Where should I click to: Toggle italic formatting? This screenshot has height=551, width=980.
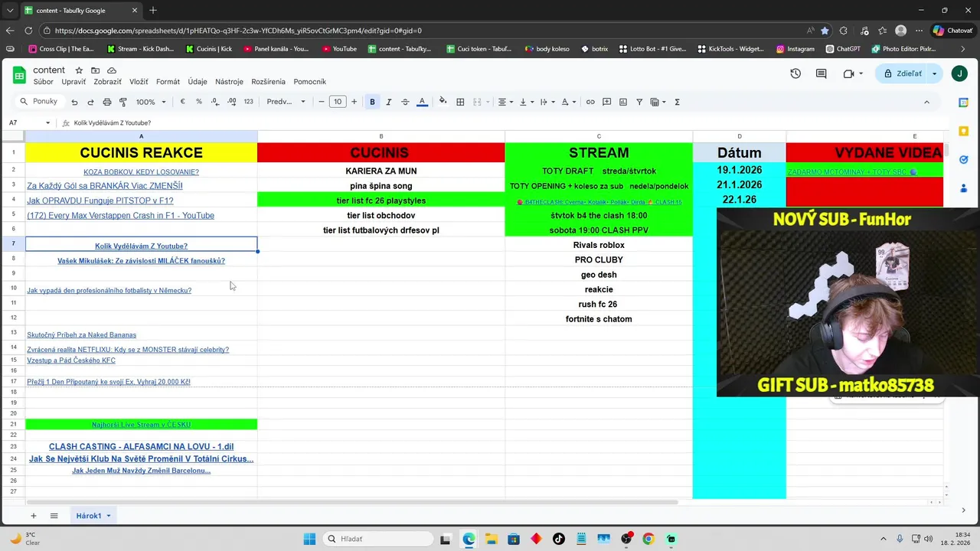coord(389,102)
